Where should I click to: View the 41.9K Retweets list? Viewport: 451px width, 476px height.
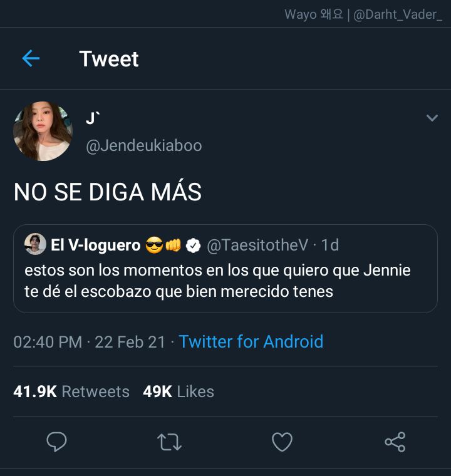(x=71, y=391)
